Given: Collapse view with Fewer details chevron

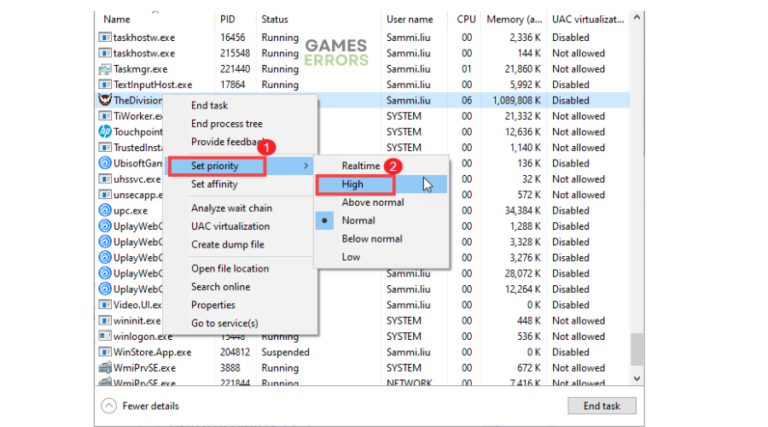Looking at the screenshot, I should click(107, 405).
